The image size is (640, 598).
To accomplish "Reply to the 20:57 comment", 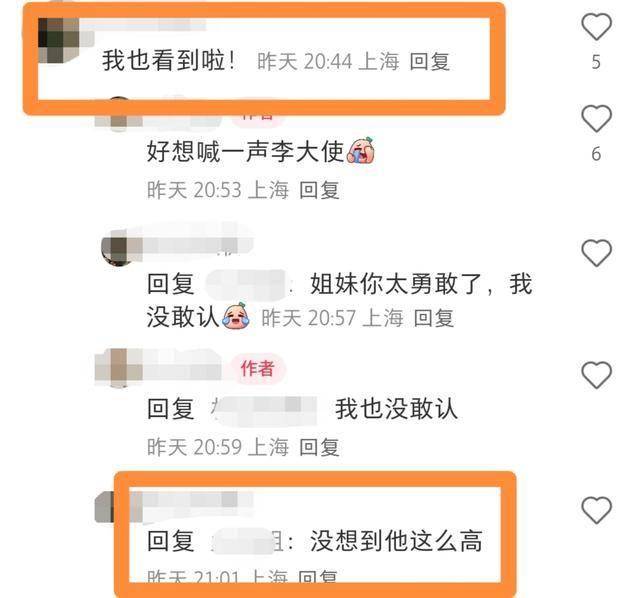I will click(433, 318).
